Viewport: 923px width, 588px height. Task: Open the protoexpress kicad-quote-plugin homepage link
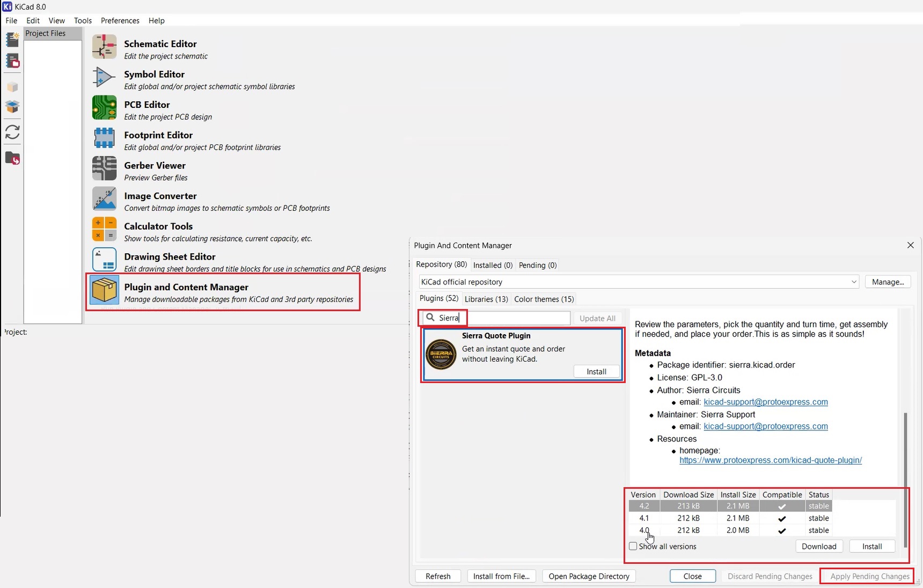tap(771, 460)
